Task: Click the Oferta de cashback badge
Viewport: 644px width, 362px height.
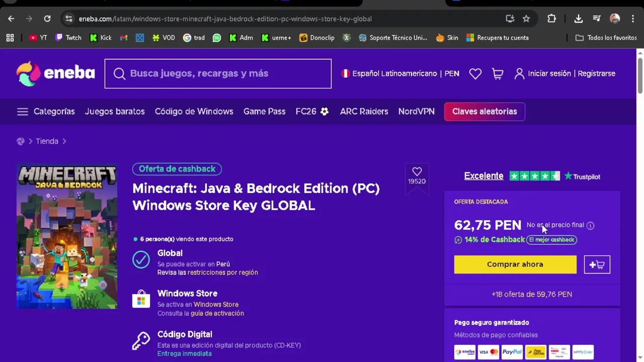Action: (177, 169)
